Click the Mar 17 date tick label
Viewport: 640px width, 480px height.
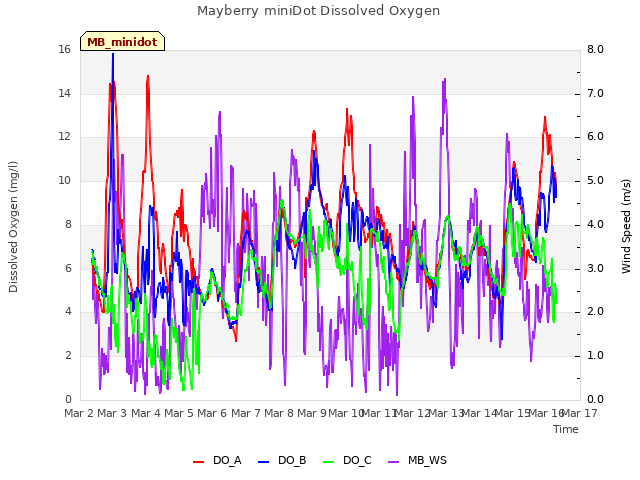(580, 413)
